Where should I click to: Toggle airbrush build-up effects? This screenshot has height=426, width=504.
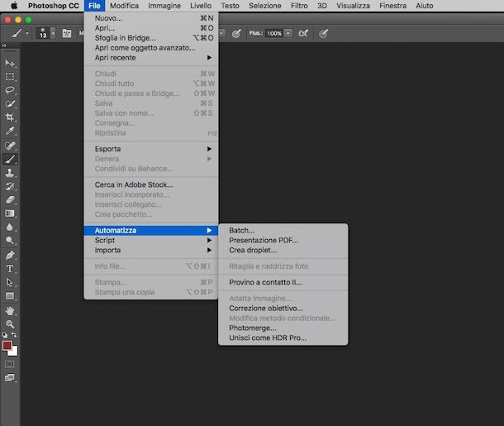[303, 33]
